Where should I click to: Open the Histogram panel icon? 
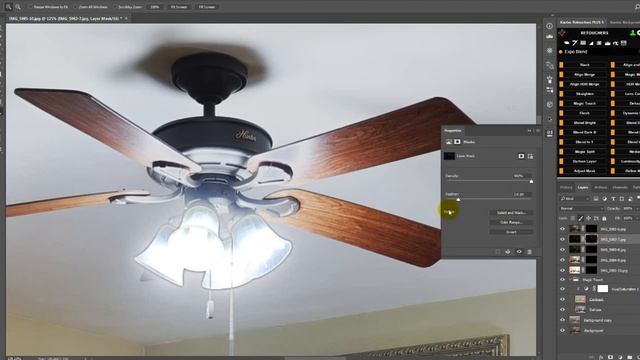[x=549, y=37]
